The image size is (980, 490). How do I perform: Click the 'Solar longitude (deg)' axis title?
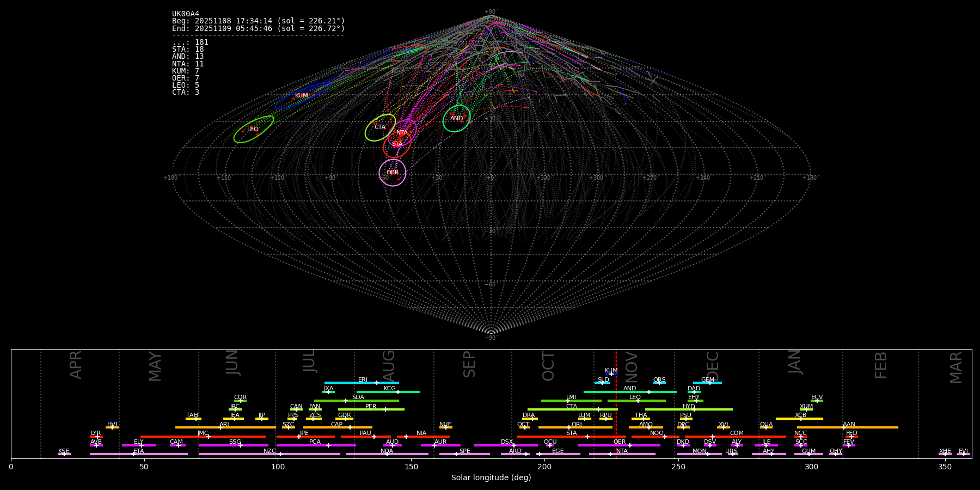[491, 478]
